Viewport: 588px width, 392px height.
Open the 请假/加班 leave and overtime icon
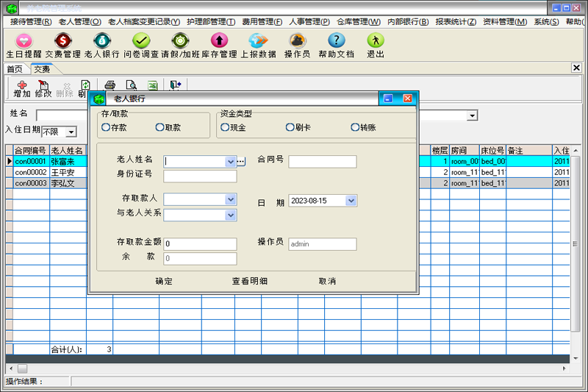[x=180, y=46]
